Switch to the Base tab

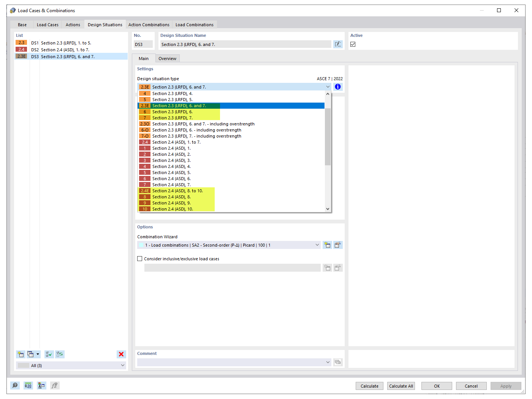tap(22, 25)
